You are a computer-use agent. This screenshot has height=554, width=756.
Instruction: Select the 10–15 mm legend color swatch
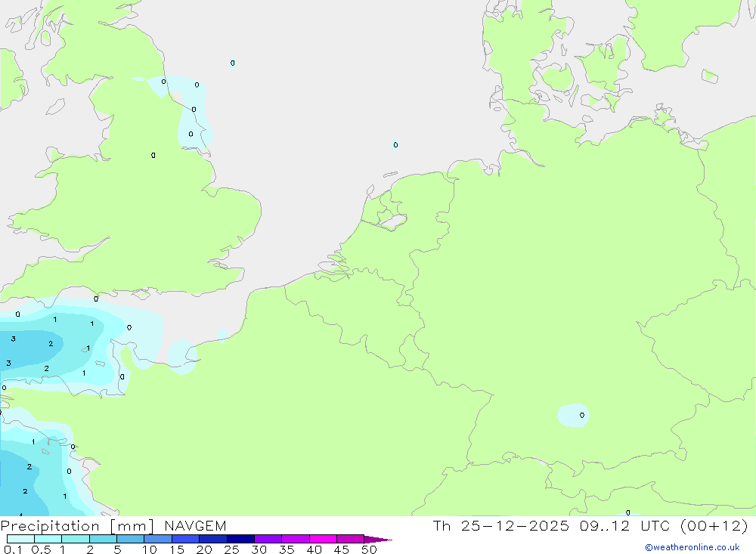coord(158,539)
